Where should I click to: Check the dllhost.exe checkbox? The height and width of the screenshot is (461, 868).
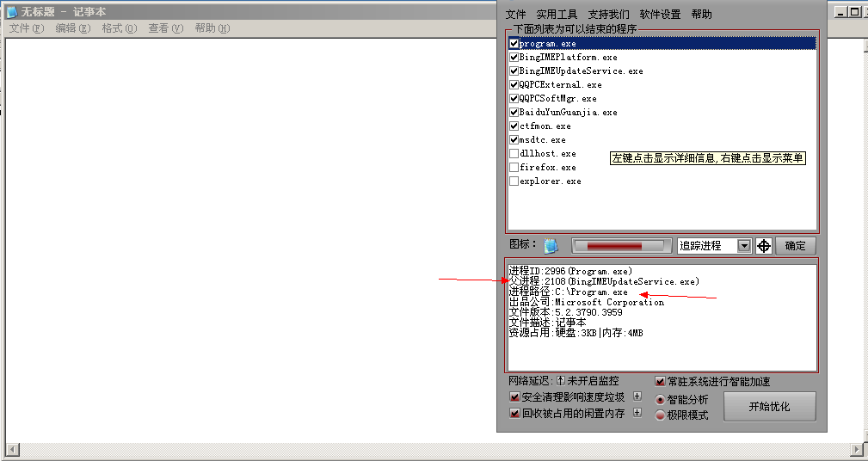514,154
